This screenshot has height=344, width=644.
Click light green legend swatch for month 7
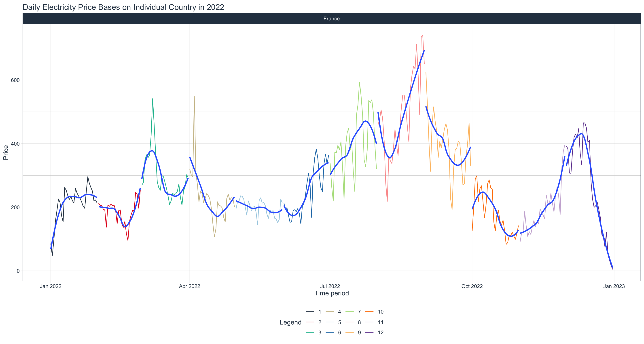click(350, 312)
